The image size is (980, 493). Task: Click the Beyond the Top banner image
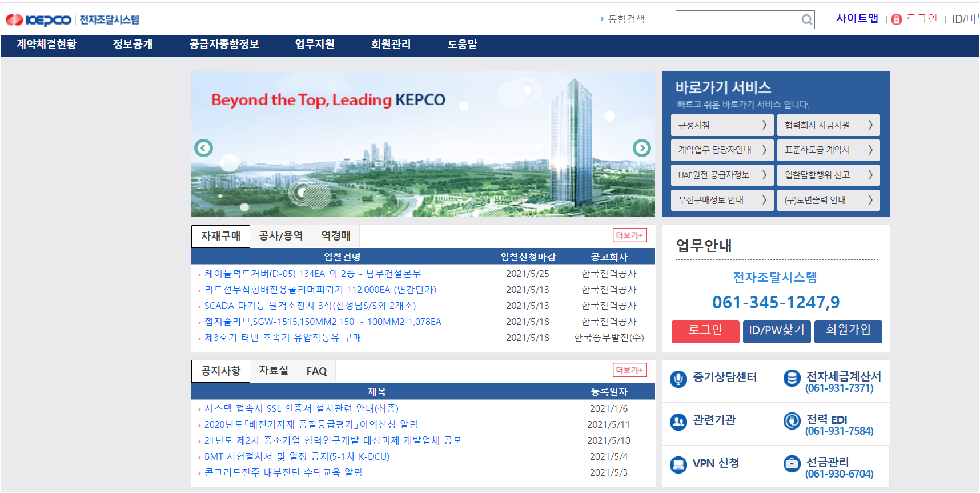click(423, 144)
